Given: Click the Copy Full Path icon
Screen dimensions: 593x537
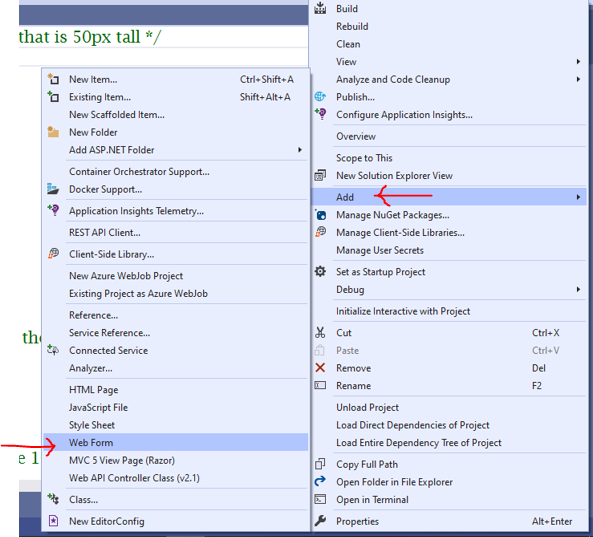Looking at the screenshot, I should [320, 464].
